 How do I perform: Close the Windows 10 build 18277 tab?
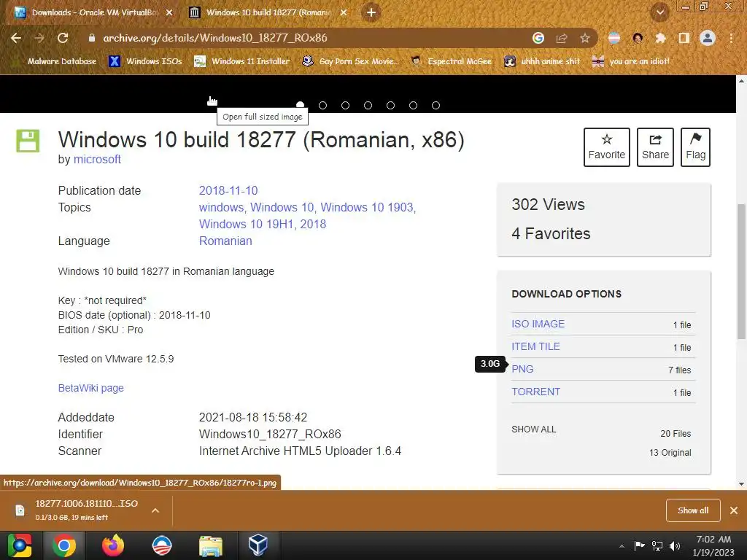(x=344, y=13)
